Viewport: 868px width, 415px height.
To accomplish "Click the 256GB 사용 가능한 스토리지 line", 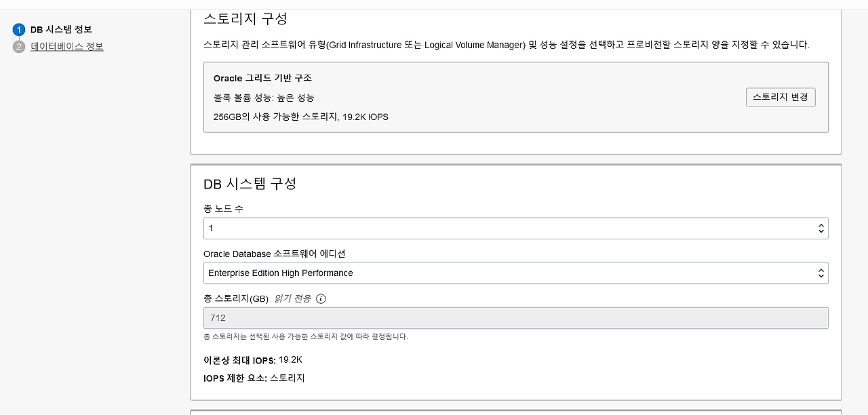I will [x=301, y=117].
